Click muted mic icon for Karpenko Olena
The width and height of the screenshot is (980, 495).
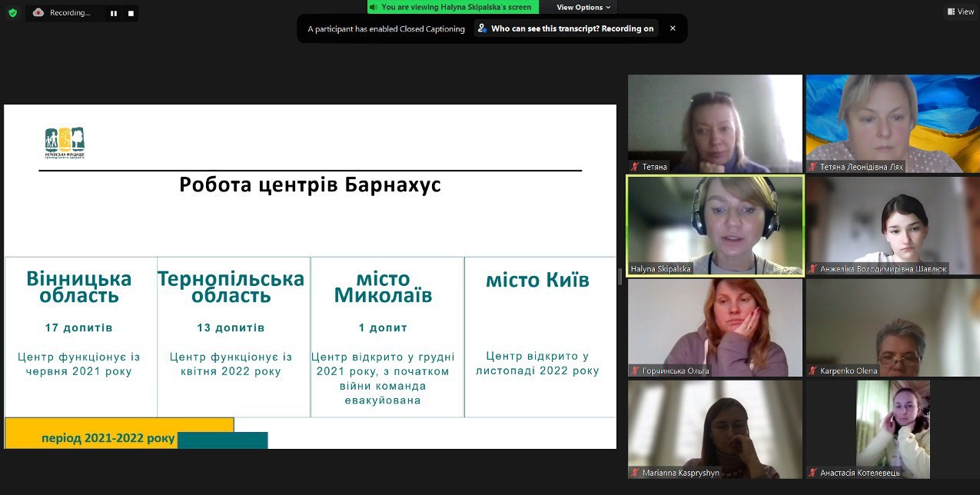(x=812, y=371)
